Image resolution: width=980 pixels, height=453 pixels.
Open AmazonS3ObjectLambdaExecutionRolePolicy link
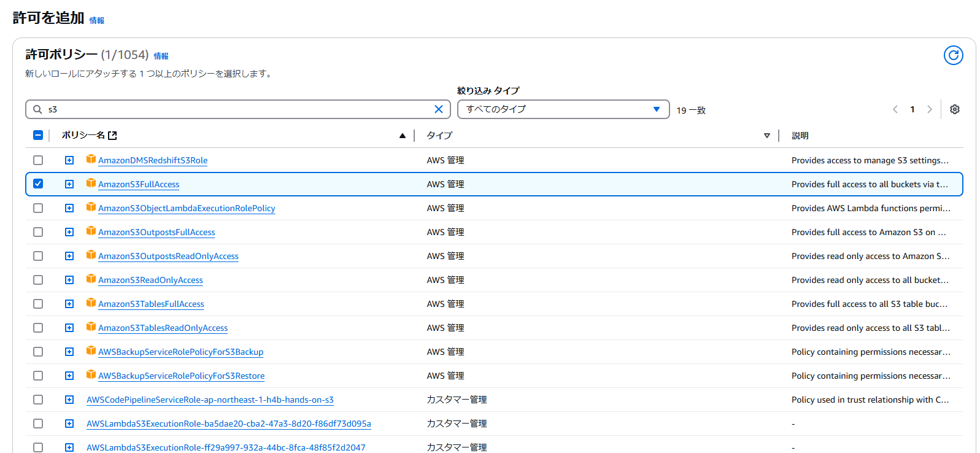tap(187, 208)
